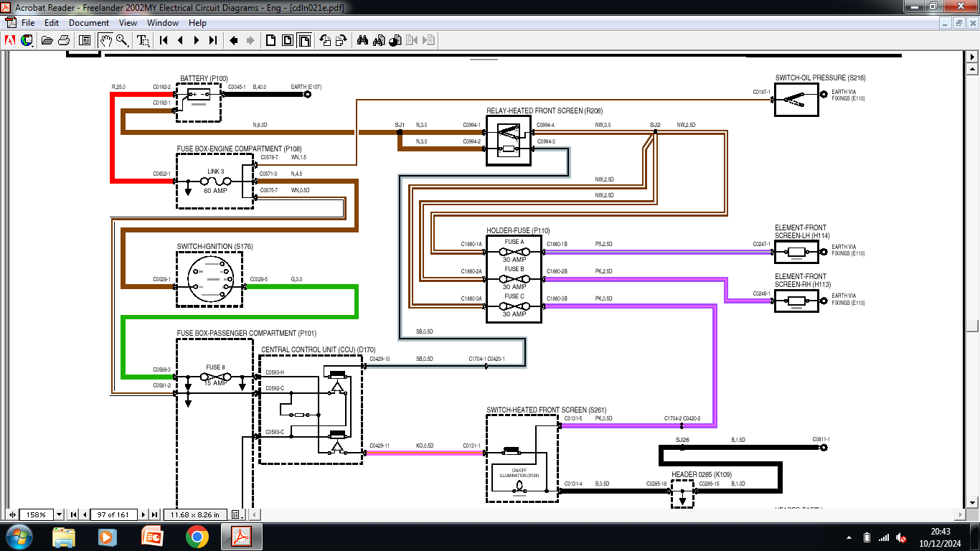The image size is (980, 551).
Task: Open Windows Media Player from taskbar
Action: (107, 537)
